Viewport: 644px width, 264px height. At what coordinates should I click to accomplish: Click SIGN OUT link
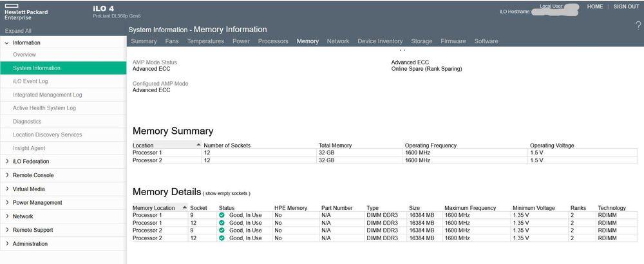tap(627, 6)
